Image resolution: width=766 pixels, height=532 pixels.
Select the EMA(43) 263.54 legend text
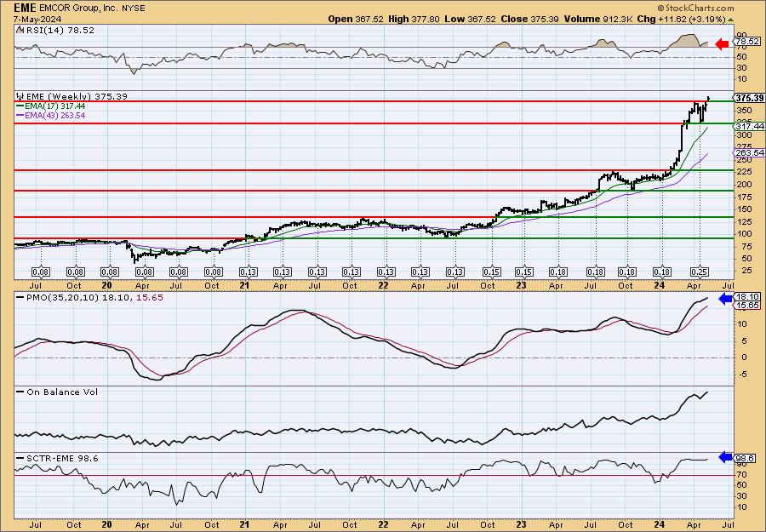(55, 116)
